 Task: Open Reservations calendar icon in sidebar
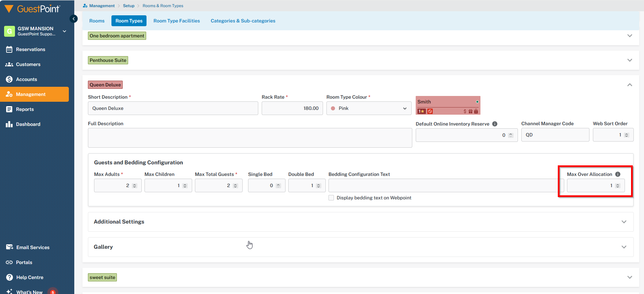tap(9, 49)
